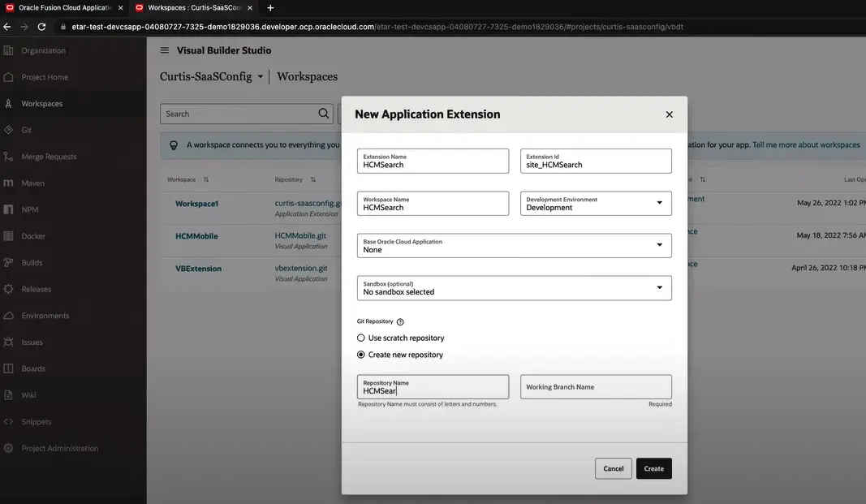The image size is (866, 504).
Task: Open a new browser tab
Action: [270, 8]
